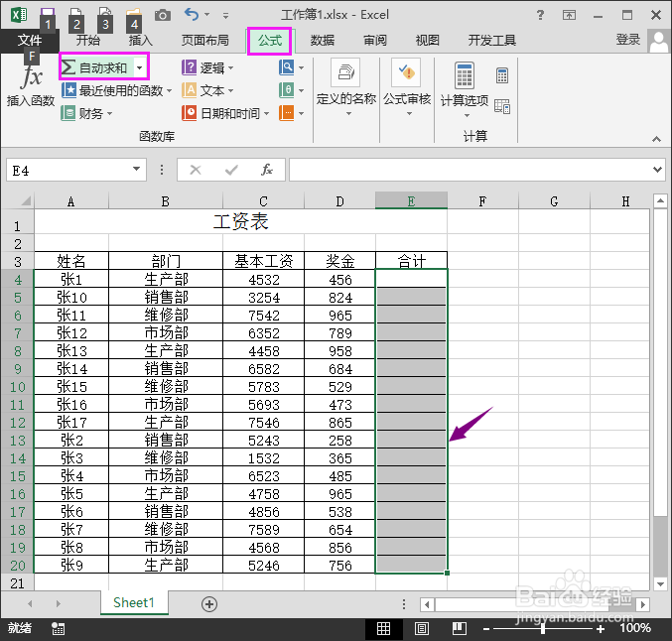Screen dimensions: 672x641
Task: Click the Name Box showing E4
Action: (x=68, y=170)
